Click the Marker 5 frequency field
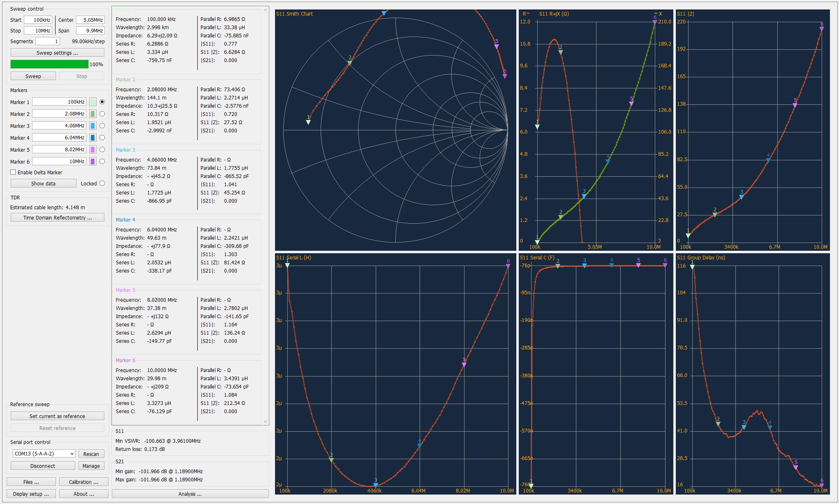 (x=59, y=150)
